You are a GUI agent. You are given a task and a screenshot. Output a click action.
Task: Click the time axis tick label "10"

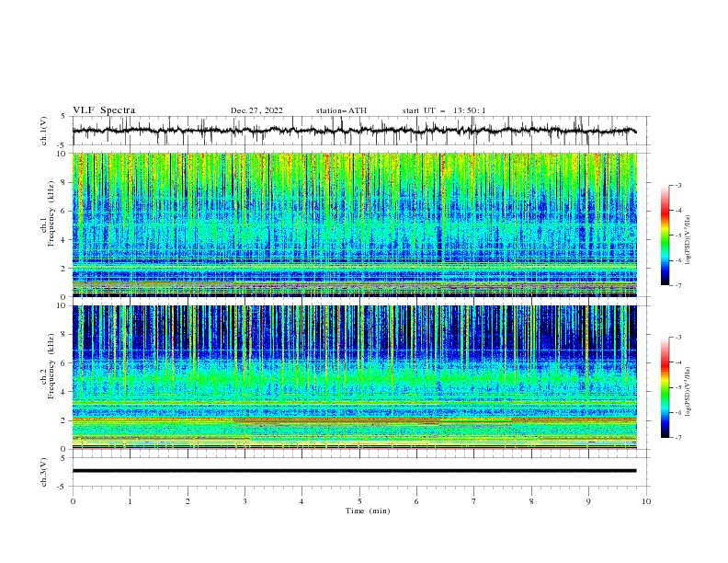[646, 501]
